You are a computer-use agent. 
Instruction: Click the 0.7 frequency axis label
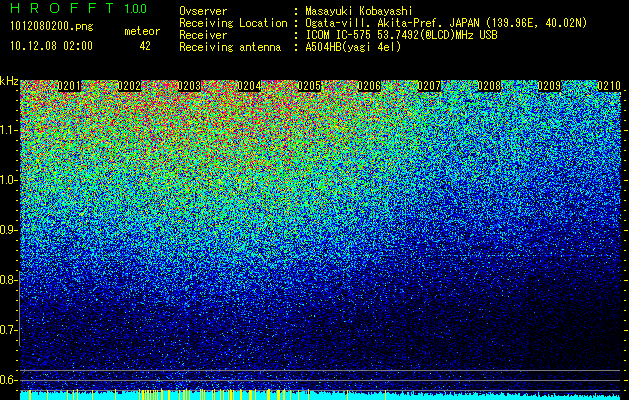(x=8, y=330)
